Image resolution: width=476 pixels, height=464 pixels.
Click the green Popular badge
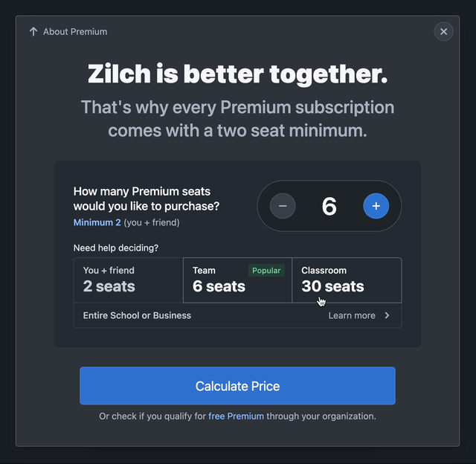(x=266, y=271)
